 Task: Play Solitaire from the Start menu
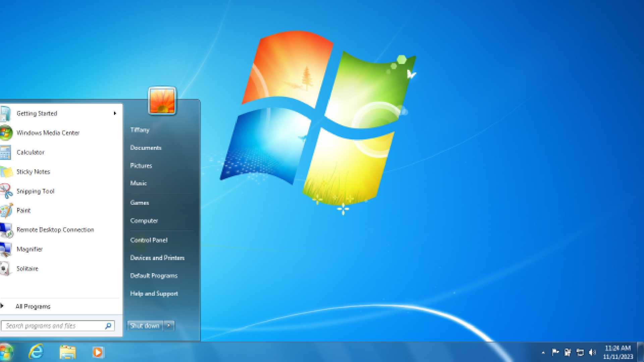(27, 268)
